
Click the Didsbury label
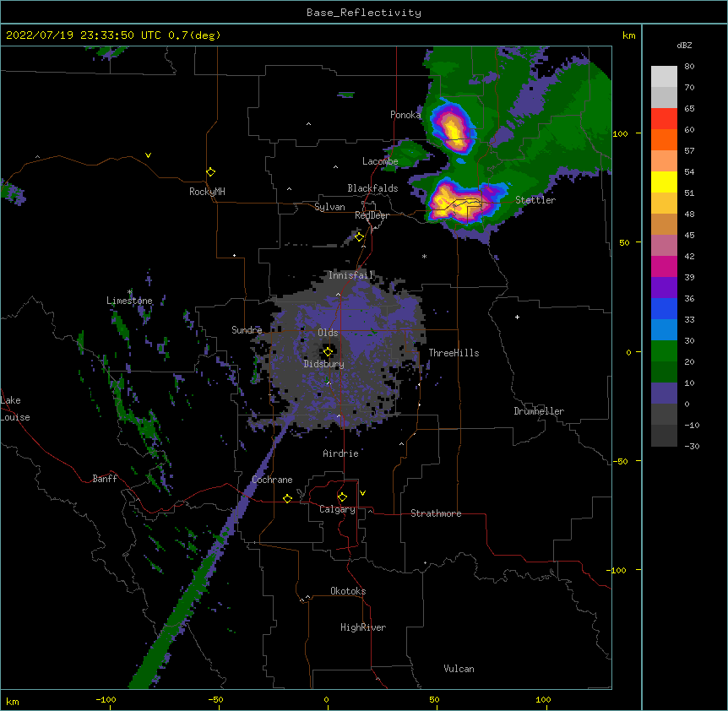(324, 364)
